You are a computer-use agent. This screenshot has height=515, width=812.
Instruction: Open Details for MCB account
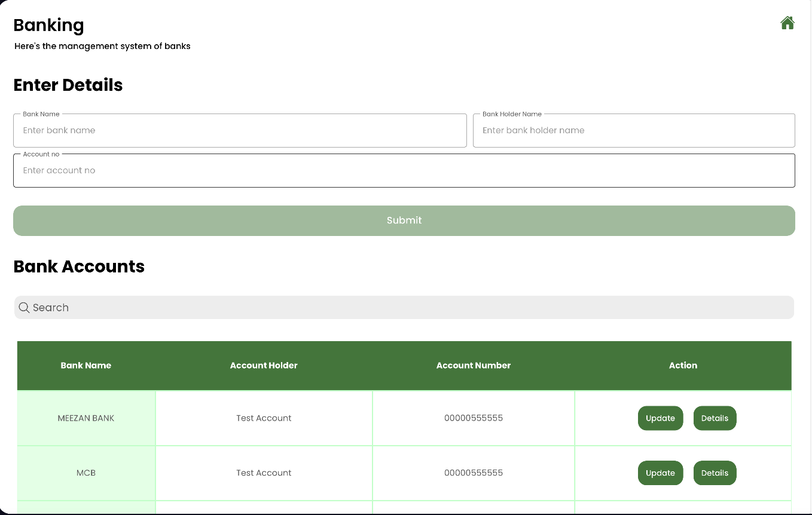pyautogui.click(x=715, y=473)
